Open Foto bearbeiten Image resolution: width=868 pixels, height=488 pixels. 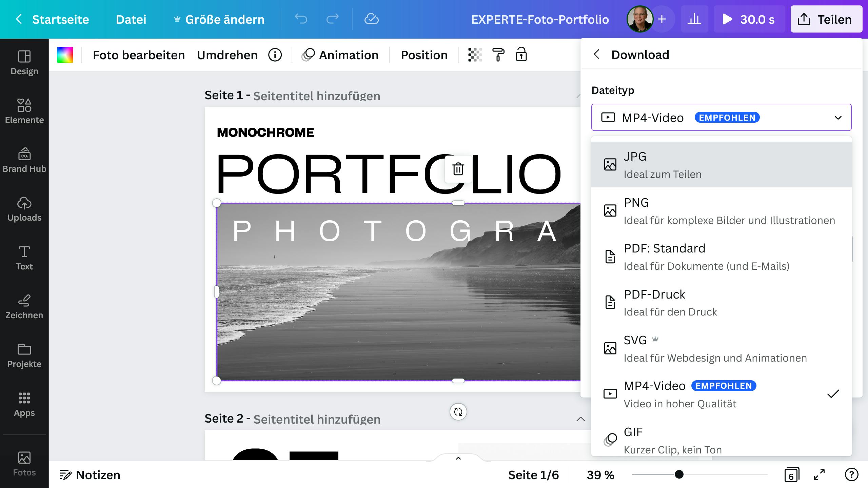point(139,55)
